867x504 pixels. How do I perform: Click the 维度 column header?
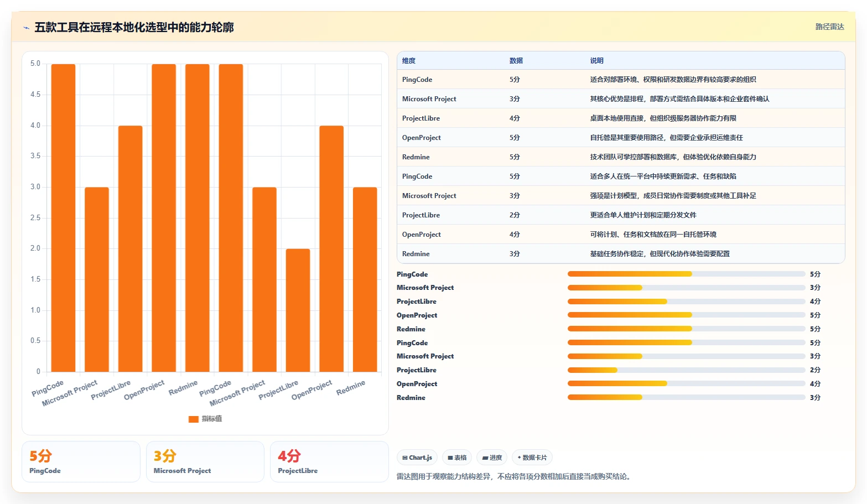coord(409,61)
